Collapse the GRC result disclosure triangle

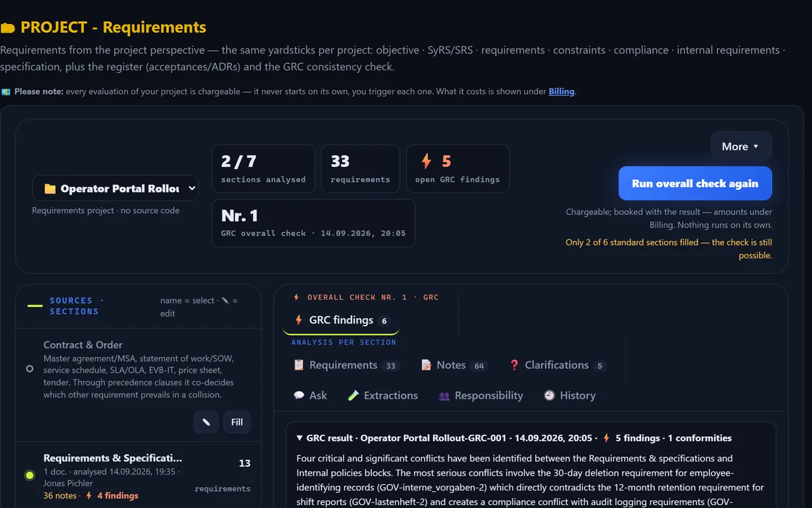pyautogui.click(x=299, y=438)
